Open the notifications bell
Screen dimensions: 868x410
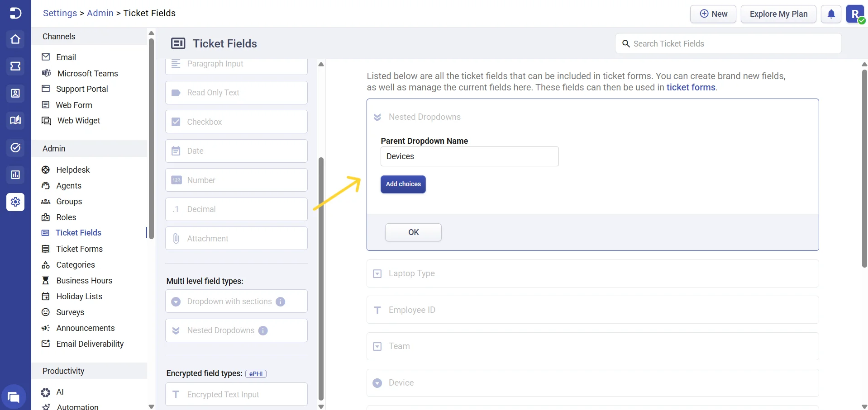pyautogui.click(x=831, y=14)
